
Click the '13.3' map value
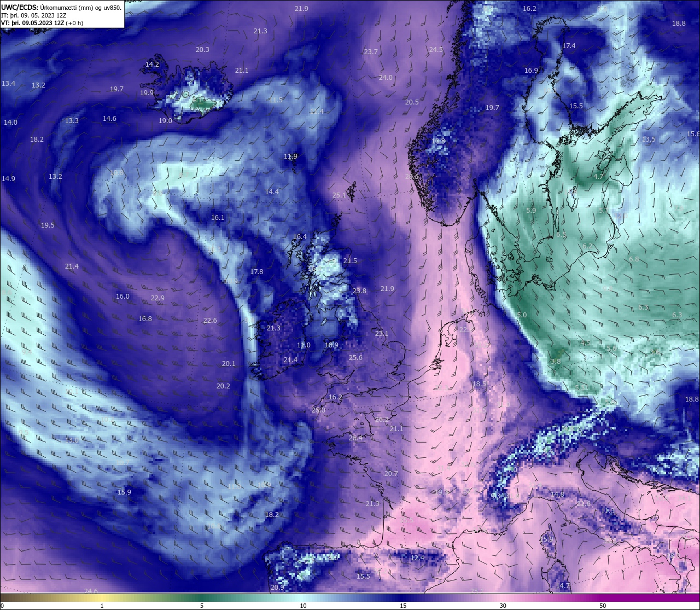[72, 121]
